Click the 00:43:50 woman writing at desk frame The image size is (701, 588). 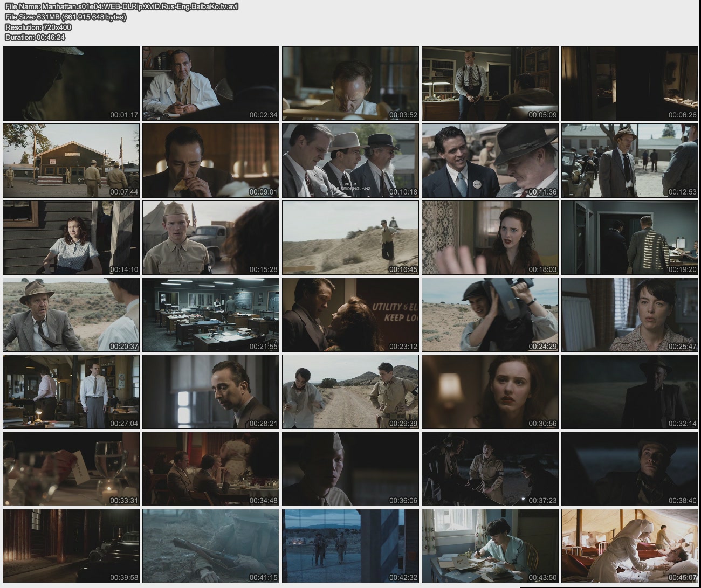490,546
